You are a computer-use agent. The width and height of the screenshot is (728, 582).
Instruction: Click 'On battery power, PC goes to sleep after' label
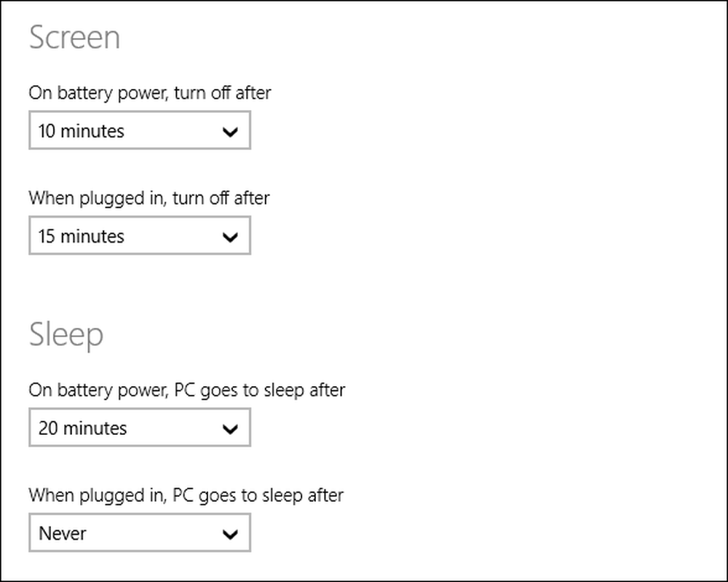[187, 390]
